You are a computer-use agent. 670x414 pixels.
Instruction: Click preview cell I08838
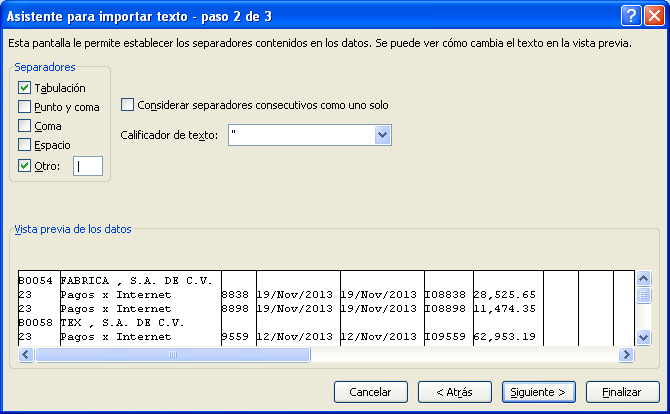(445, 295)
